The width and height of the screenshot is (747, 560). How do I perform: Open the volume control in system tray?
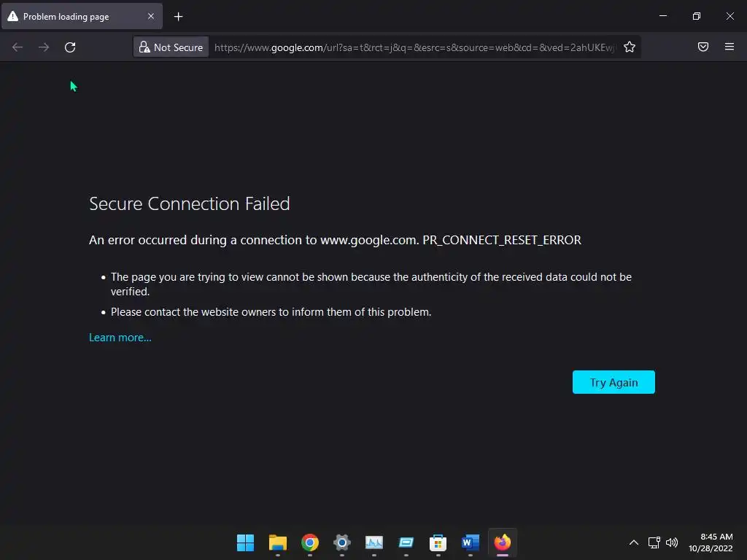[x=672, y=542]
